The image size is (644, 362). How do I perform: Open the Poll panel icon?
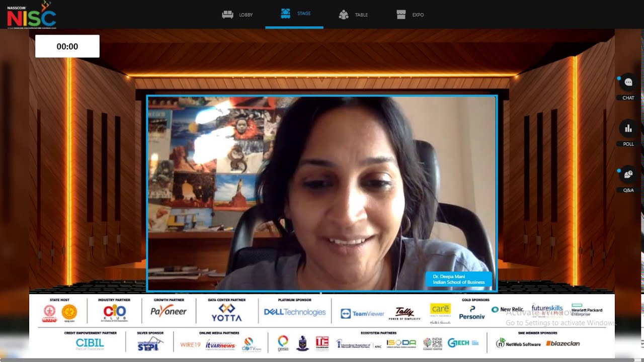point(628,128)
